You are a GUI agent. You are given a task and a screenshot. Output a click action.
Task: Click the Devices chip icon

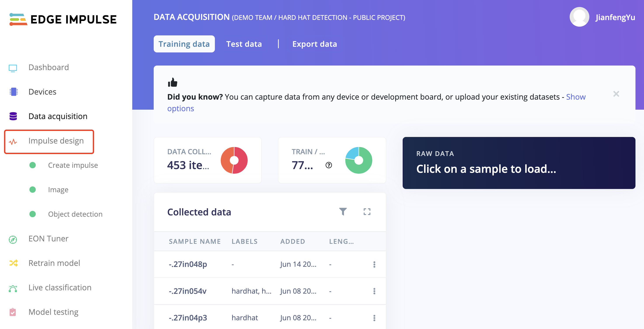pos(14,92)
